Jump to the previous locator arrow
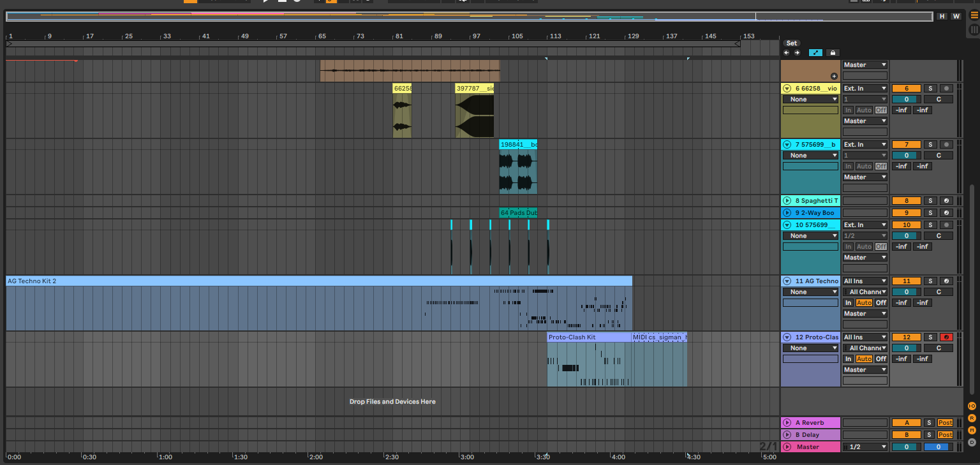 point(787,52)
